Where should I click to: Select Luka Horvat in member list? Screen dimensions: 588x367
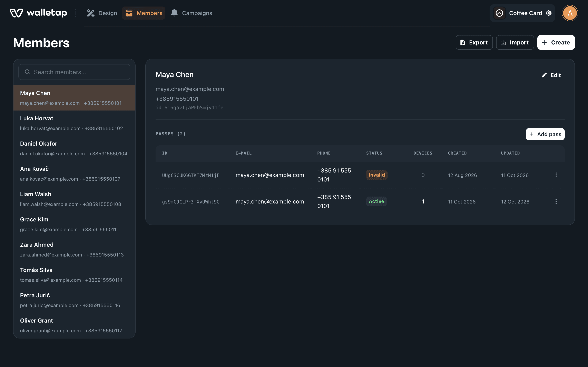coord(74,123)
